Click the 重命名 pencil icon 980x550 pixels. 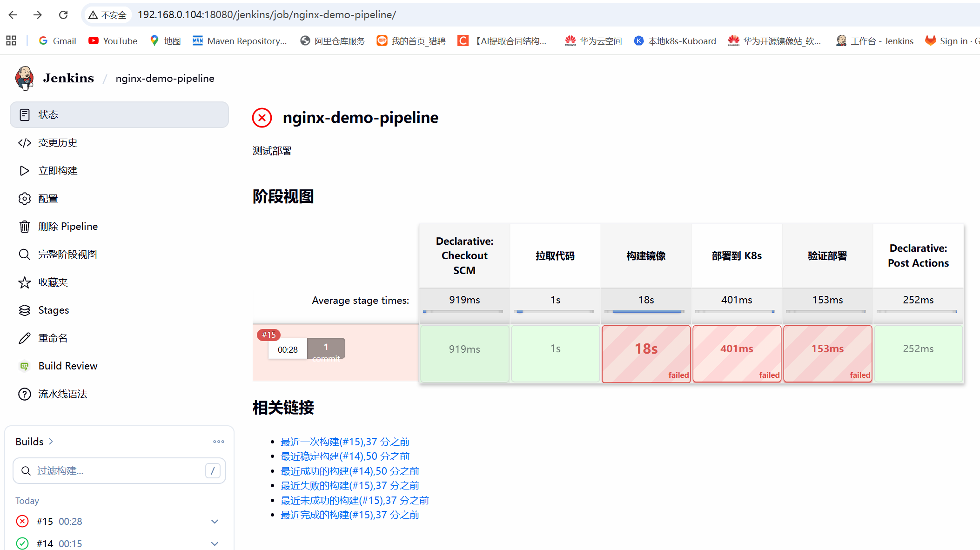24,338
